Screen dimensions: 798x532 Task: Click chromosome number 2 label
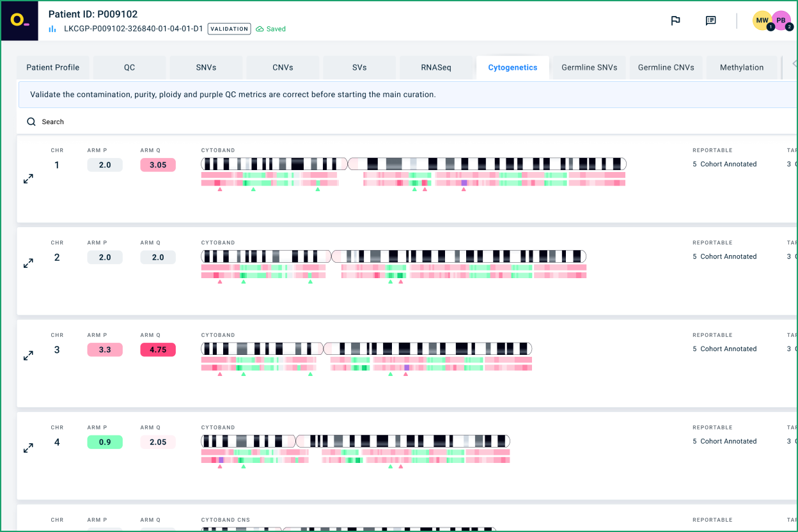click(x=57, y=257)
